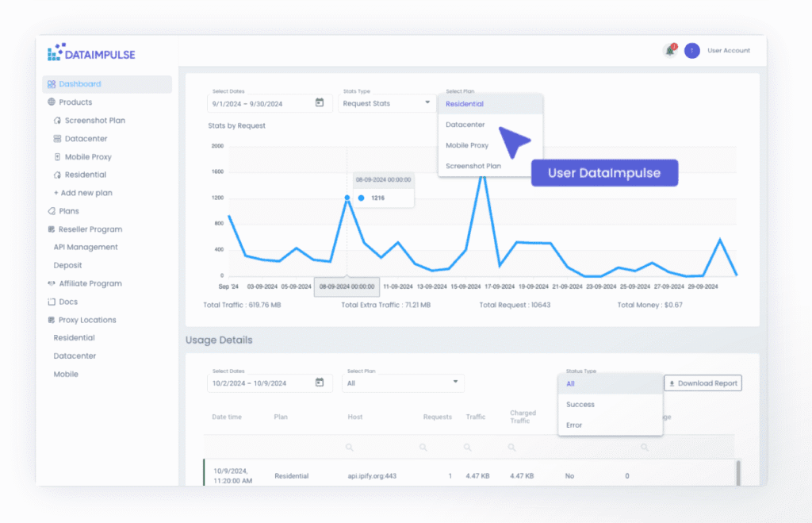Click the DataImpulse logo

pos(91,53)
